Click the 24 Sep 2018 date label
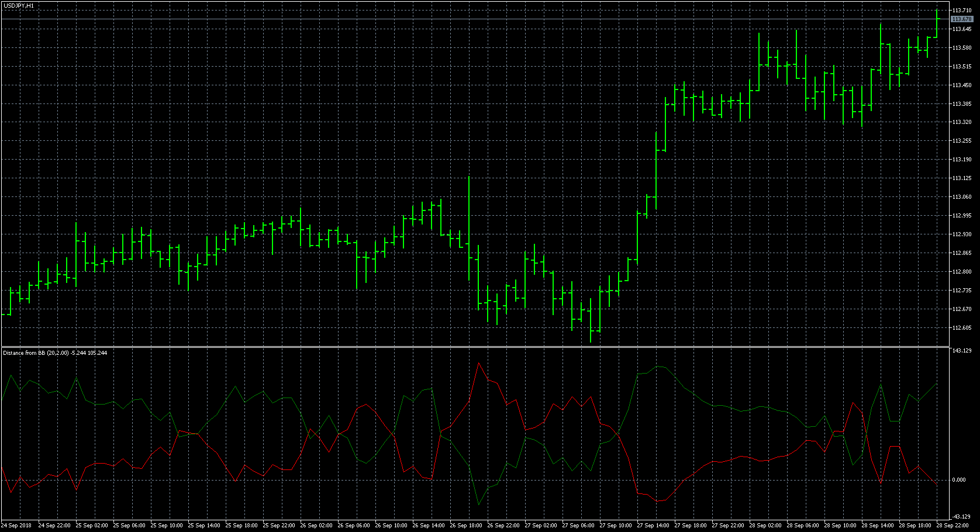 tap(16, 526)
